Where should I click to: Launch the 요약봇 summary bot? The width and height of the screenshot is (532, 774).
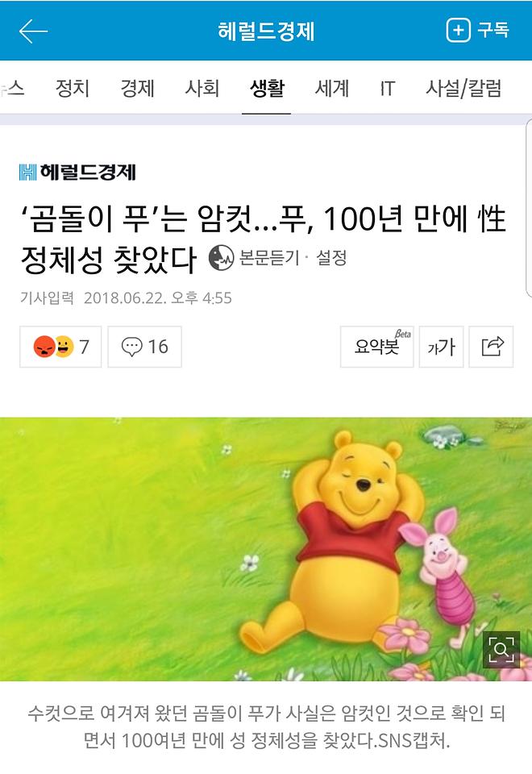tap(377, 347)
